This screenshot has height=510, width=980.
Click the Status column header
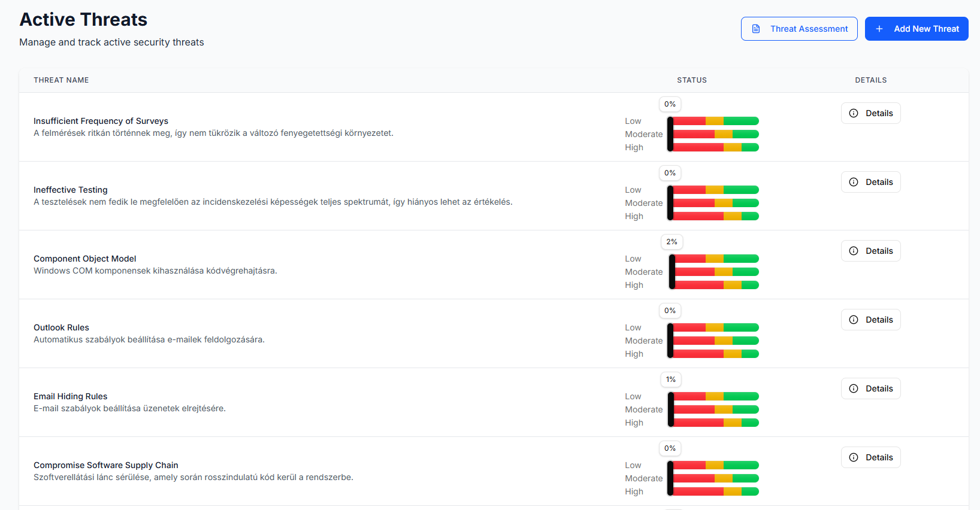692,80
